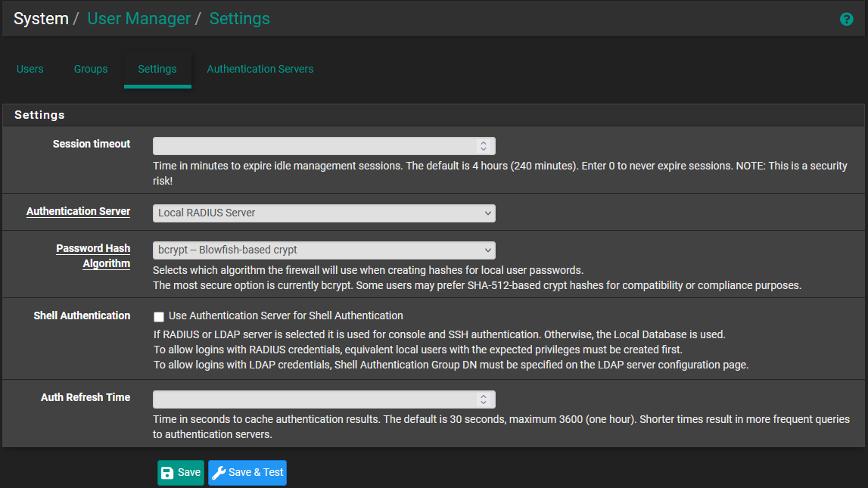Click the wrench Save & Test button
Screen dimensions: 868x488
pos(247,473)
